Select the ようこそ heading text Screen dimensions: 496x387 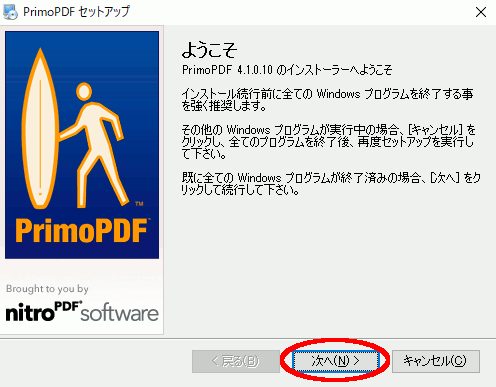(209, 50)
